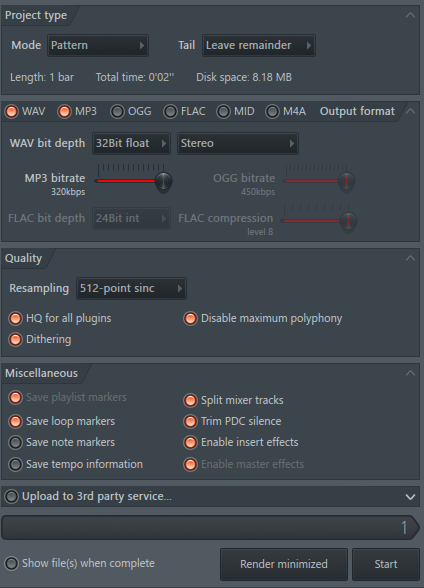Enable Save tempo information
This screenshot has width=424, height=588.
[15, 464]
